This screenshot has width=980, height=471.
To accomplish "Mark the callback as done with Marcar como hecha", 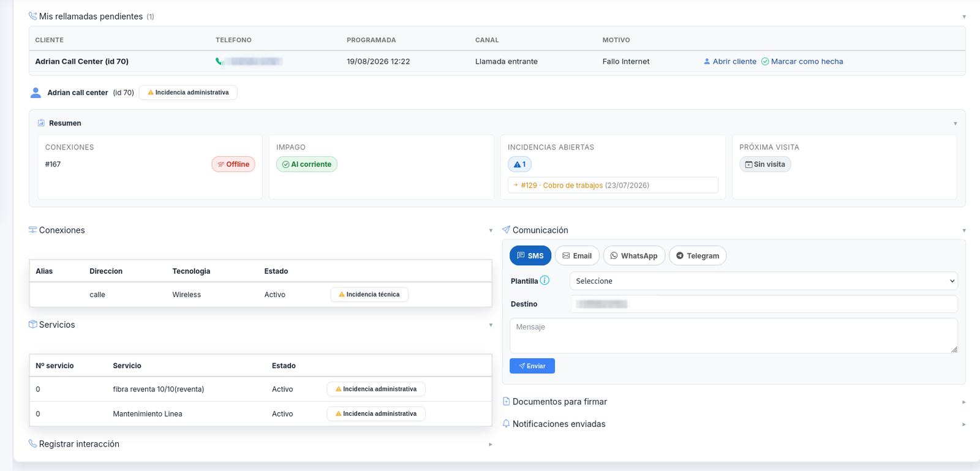I will 802,61.
